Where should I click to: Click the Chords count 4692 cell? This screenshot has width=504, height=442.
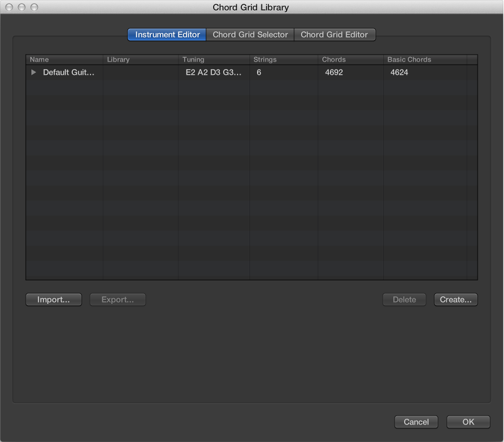click(x=334, y=72)
